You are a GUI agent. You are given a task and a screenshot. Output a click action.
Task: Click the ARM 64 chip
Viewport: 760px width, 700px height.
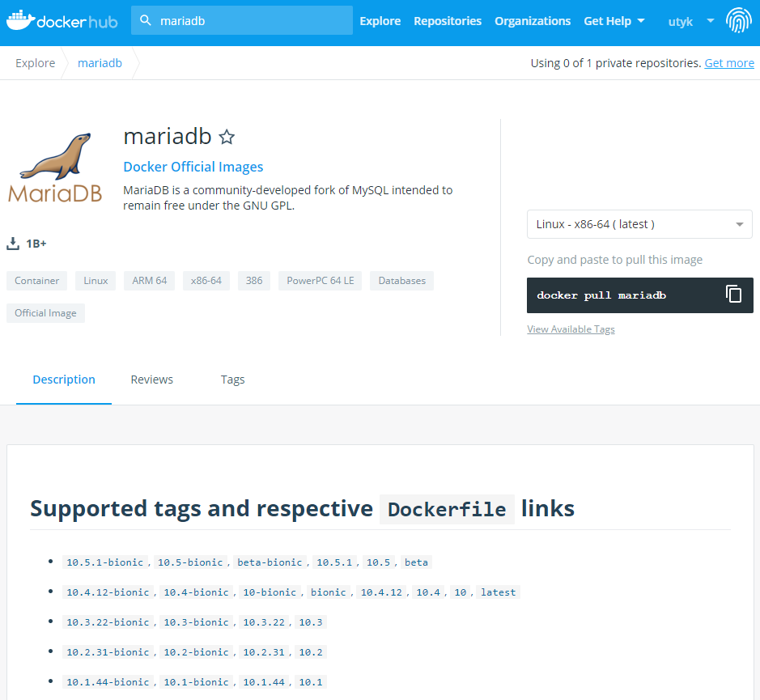[149, 281]
